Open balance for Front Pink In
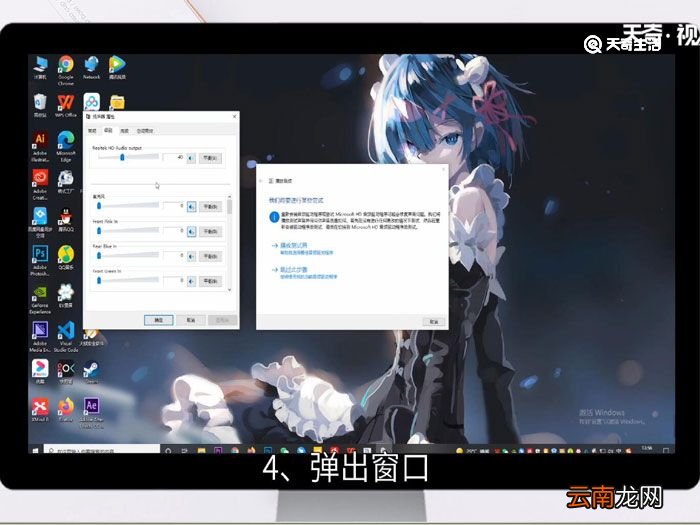 tap(210, 231)
